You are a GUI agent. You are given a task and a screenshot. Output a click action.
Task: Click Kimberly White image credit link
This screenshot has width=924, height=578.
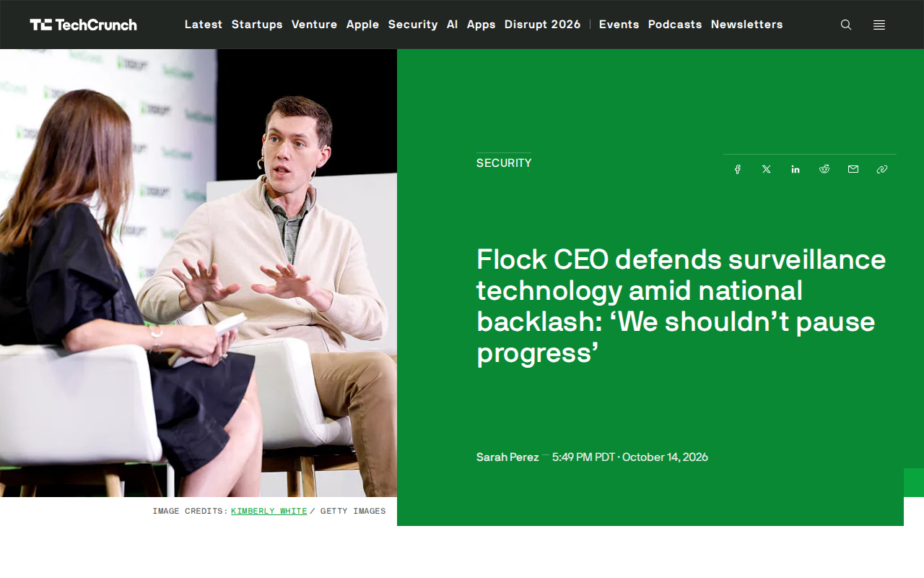(269, 511)
